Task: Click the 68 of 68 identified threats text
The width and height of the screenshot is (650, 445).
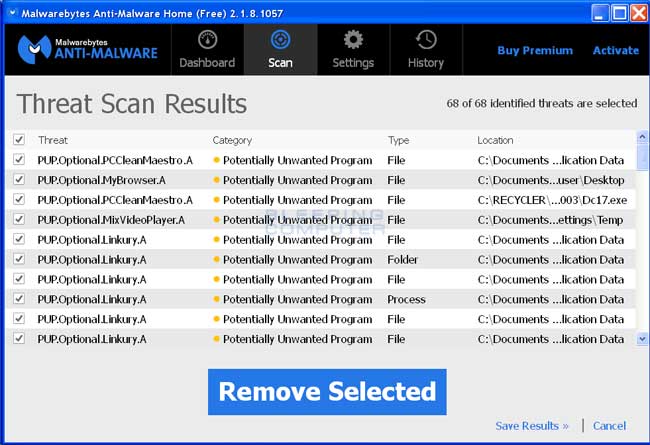Action: (x=542, y=103)
